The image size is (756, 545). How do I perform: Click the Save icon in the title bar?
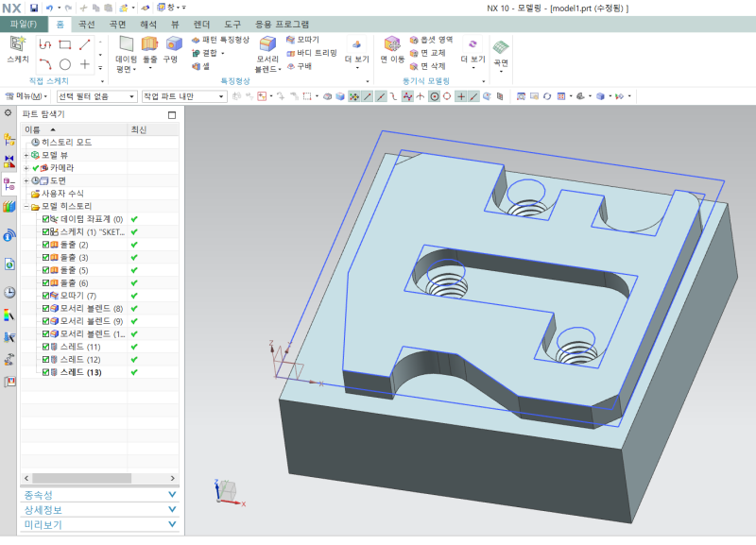point(34,8)
